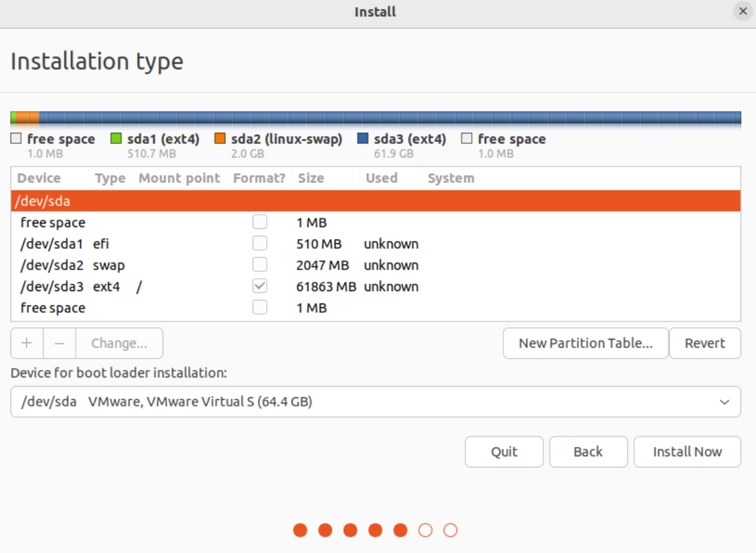Click the green sda1 legend swatch
The height and width of the screenshot is (553, 756).
click(116, 139)
